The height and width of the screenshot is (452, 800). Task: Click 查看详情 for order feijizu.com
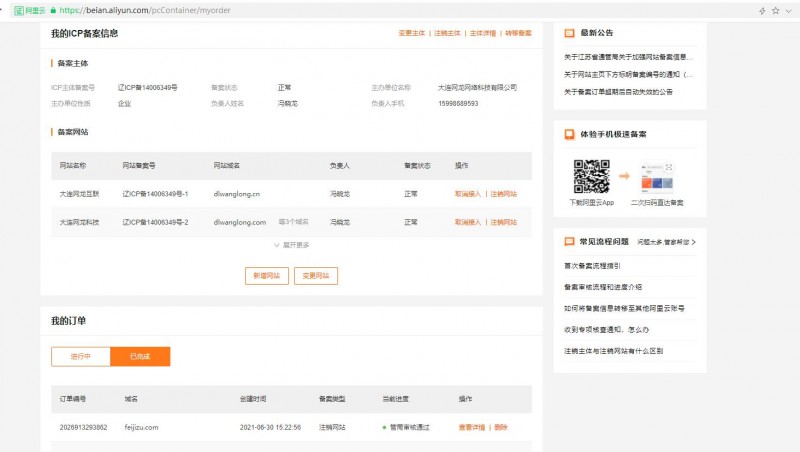click(x=471, y=427)
